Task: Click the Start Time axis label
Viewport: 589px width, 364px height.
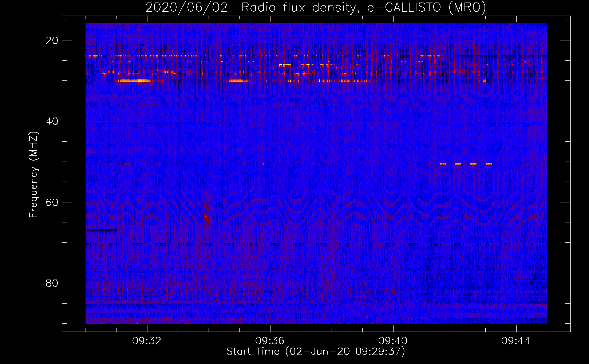Action: coord(316,352)
